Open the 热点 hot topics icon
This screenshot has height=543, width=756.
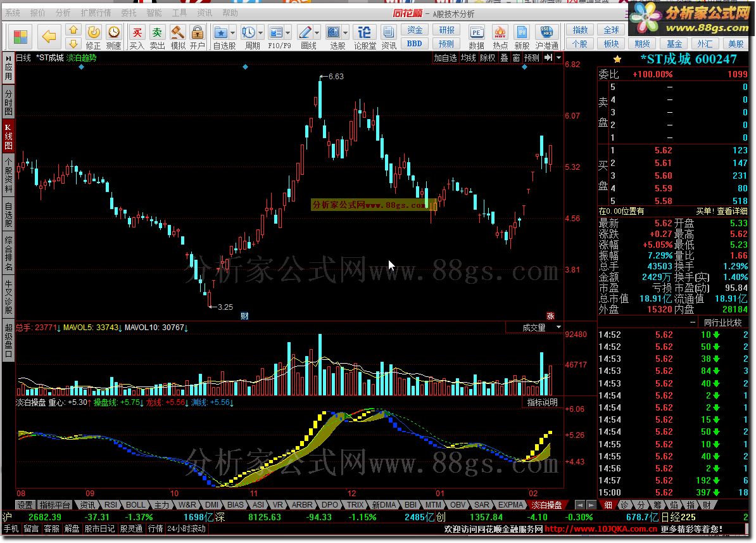[x=500, y=37]
